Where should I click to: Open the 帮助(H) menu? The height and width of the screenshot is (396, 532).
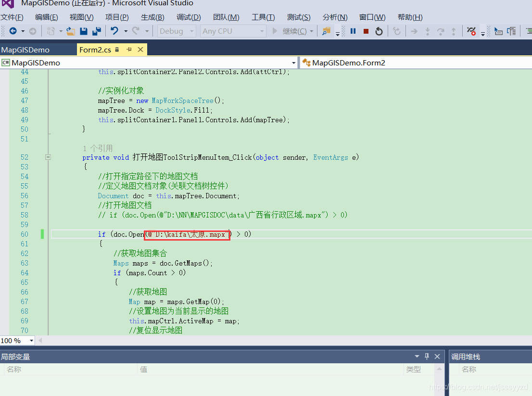point(410,17)
